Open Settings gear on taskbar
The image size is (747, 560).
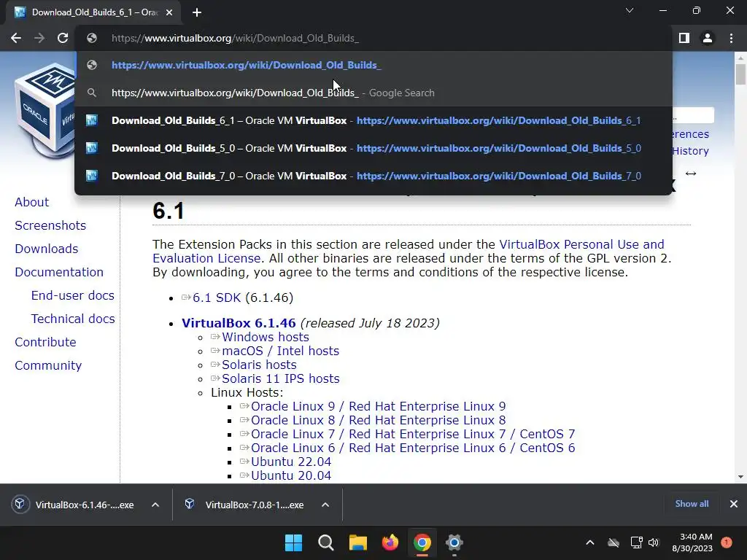pos(454,542)
